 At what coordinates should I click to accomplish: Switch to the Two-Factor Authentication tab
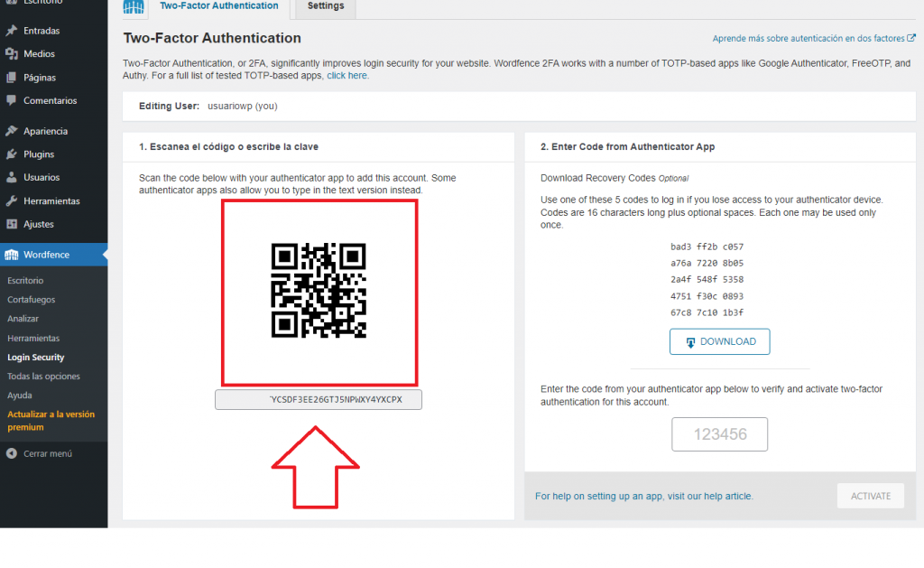pyautogui.click(x=219, y=6)
